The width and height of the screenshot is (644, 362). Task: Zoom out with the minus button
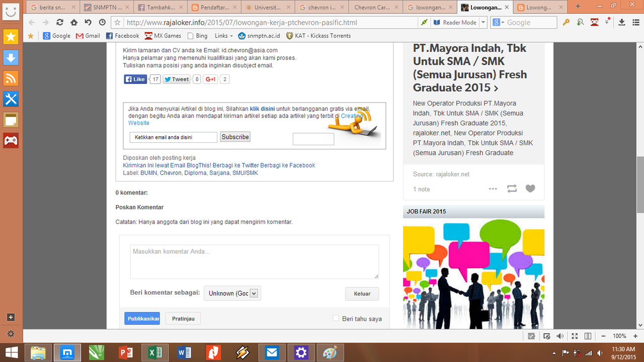pyautogui.click(x=603, y=336)
